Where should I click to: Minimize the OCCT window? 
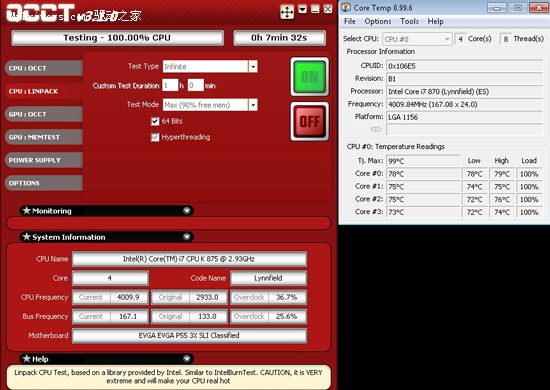[x=315, y=9]
